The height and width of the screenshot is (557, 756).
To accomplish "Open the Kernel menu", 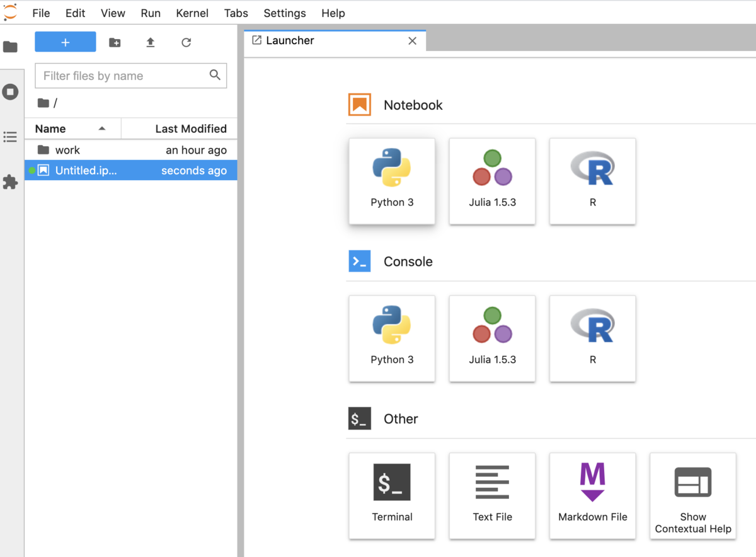I will pos(192,13).
